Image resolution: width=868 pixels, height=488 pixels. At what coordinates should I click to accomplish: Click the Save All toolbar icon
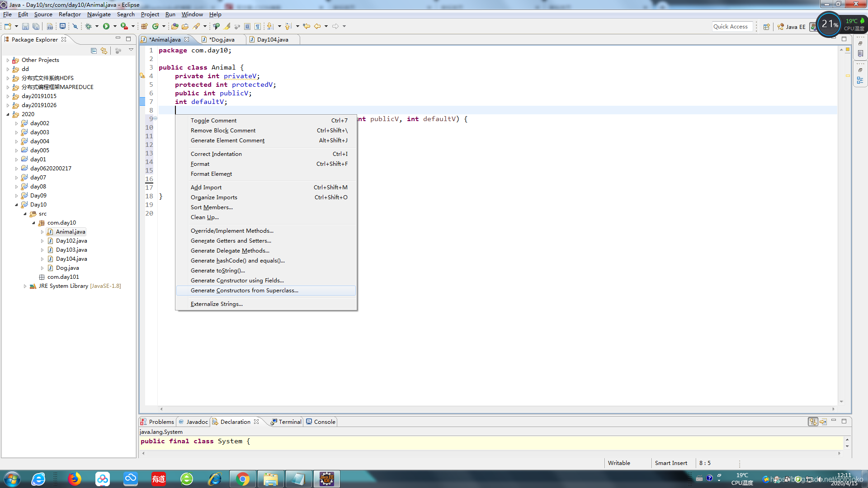click(x=36, y=26)
